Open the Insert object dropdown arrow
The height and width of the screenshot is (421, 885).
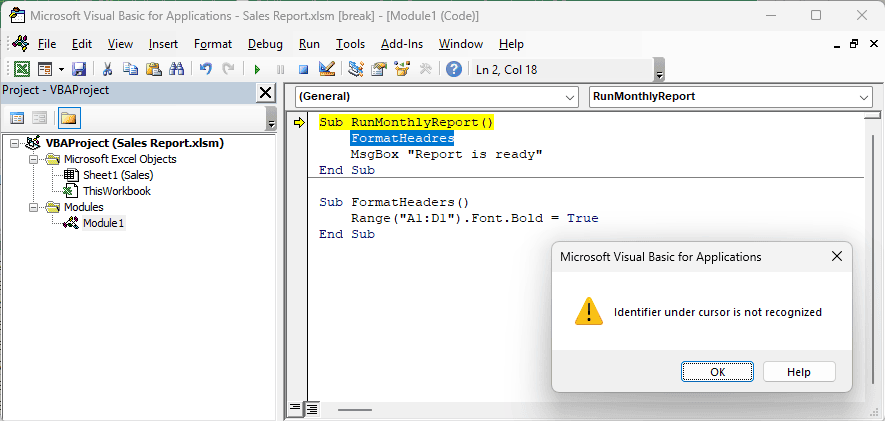click(x=61, y=69)
